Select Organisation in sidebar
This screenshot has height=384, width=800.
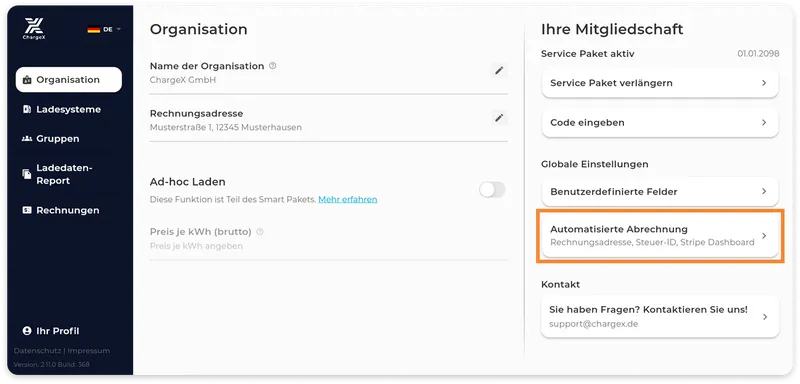click(69, 80)
